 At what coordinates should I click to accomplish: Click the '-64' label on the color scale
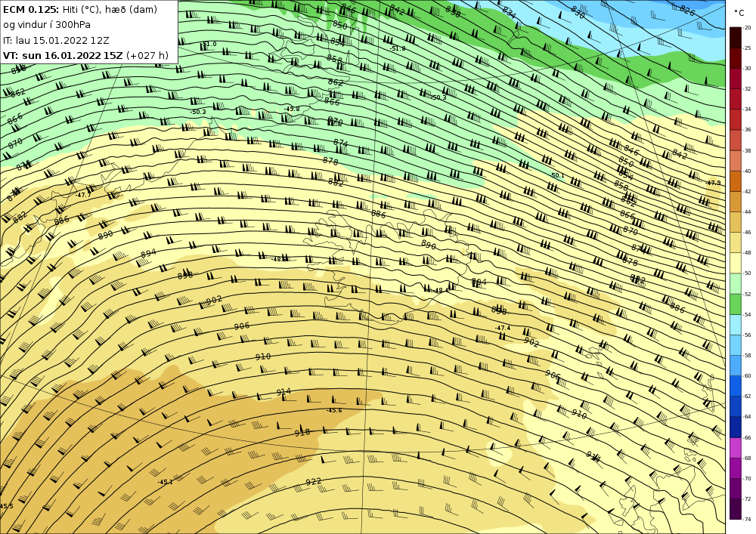coord(748,417)
